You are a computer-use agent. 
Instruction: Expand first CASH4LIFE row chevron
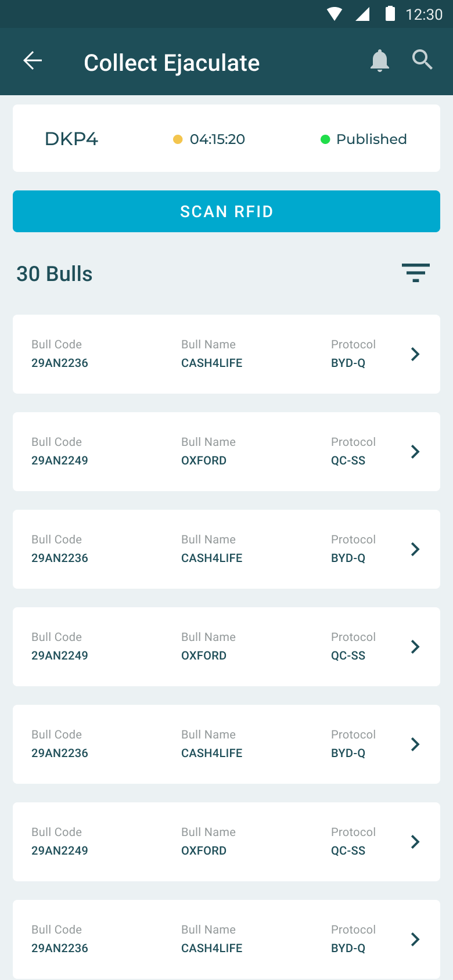click(415, 354)
